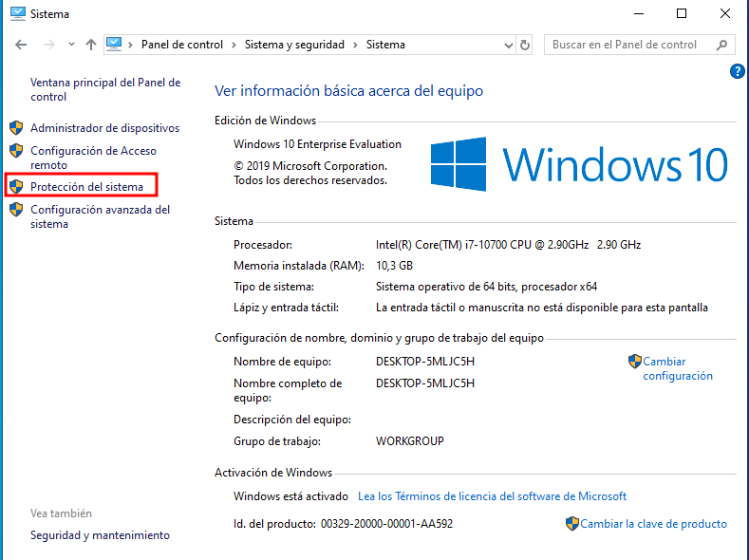Open the recent locations dropdown arrow
The image size is (749, 560).
click(71, 45)
